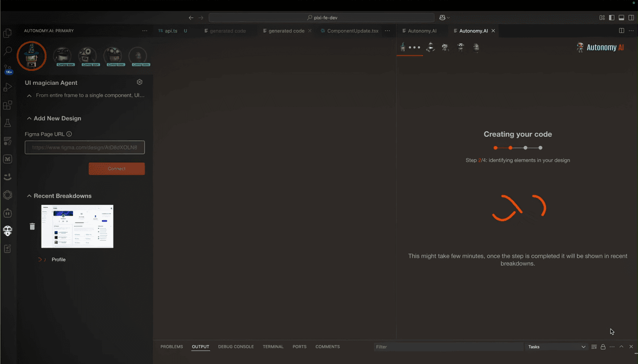
Task: Delete the Profile breakdown with trash icon
Action: point(32,226)
